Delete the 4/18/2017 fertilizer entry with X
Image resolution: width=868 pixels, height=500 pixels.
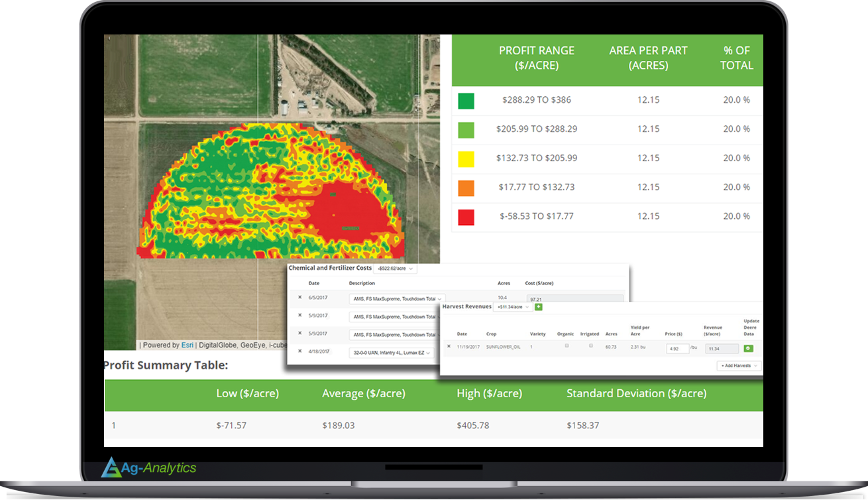[300, 351]
